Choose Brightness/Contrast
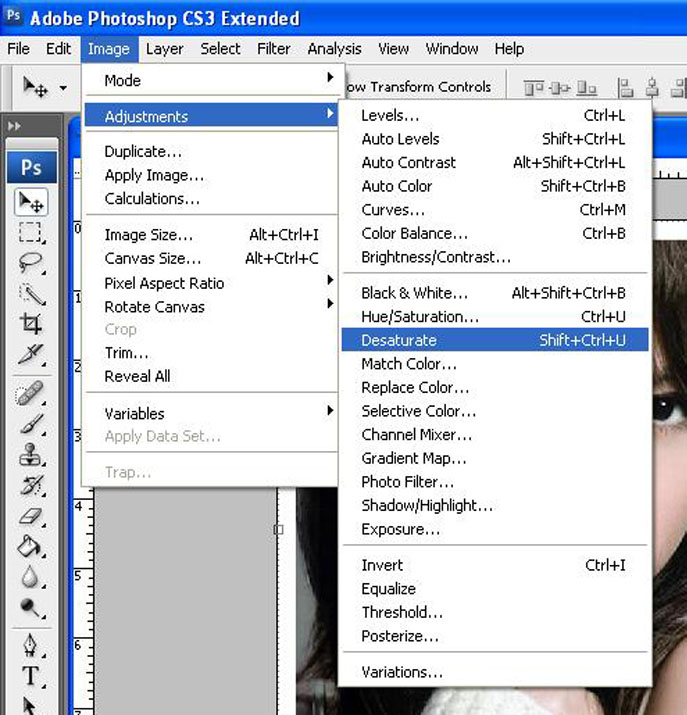The height and width of the screenshot is (715, 687). point(495,257)
